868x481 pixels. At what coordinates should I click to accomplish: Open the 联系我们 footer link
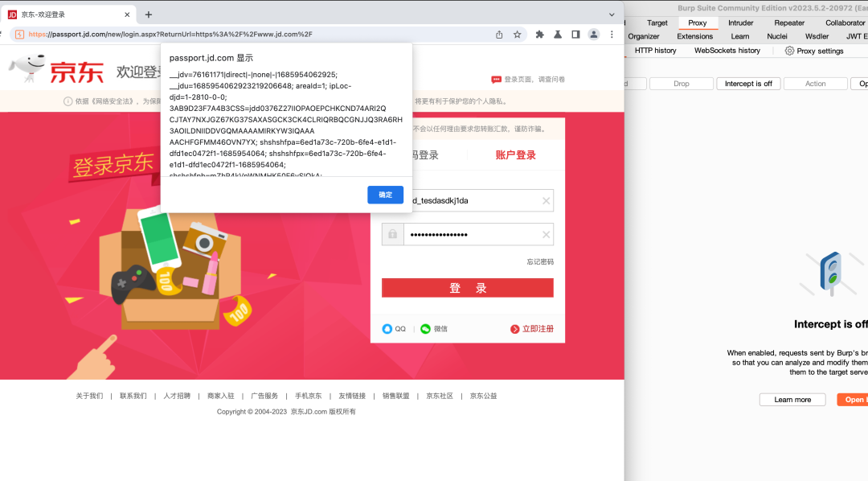[x=133, y=396]
